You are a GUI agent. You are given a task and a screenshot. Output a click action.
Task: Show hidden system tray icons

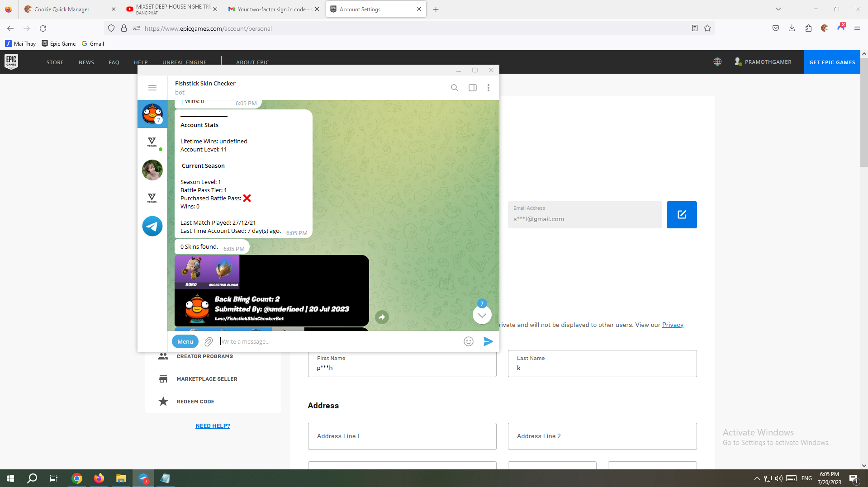point(757,478)
